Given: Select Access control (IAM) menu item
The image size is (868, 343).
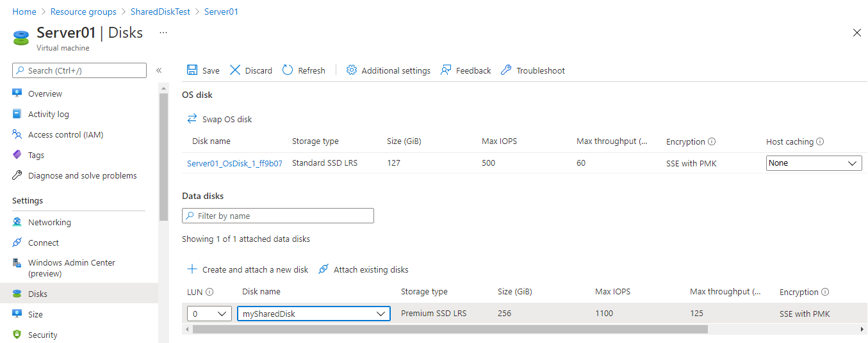Looking at the screenshot, I should point(65,134).
